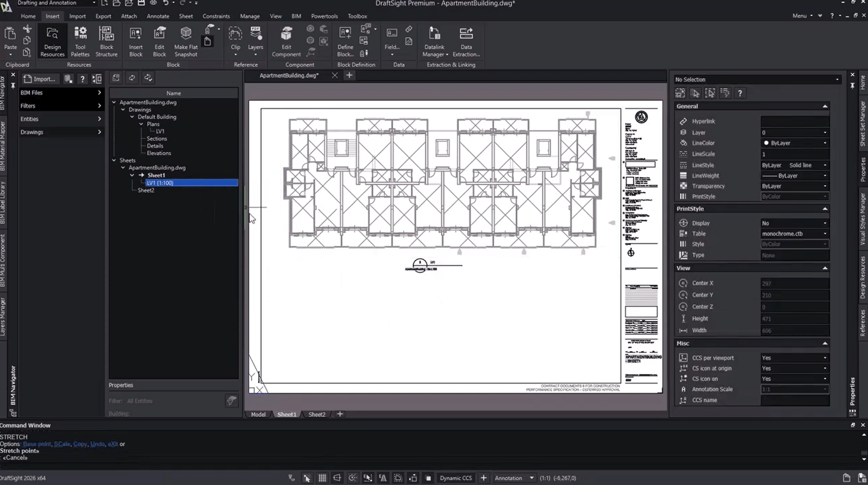The width and height of the screenshot is (868, 485).
Task: Toggle grid display in status bar
Action: [322, 478]
